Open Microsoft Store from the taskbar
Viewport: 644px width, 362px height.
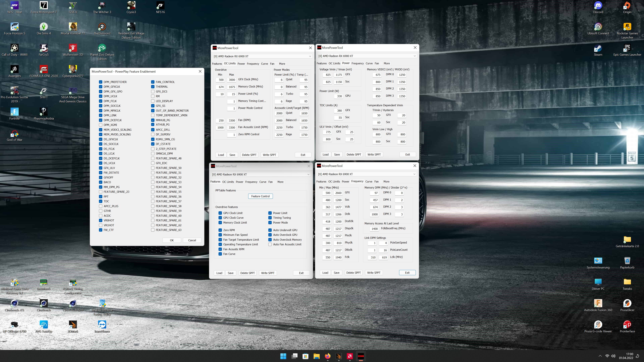tap(305, 356)
